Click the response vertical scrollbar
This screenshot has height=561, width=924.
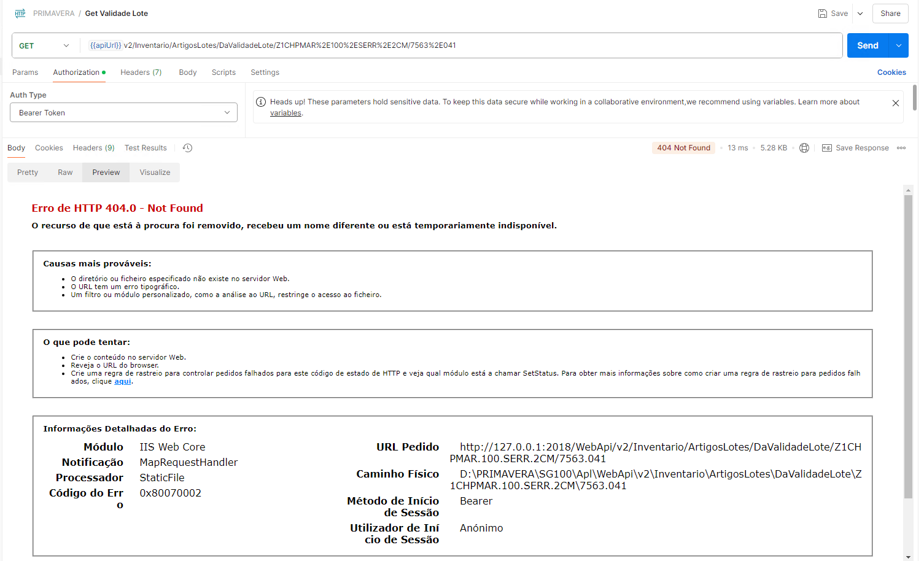point(908,344)
